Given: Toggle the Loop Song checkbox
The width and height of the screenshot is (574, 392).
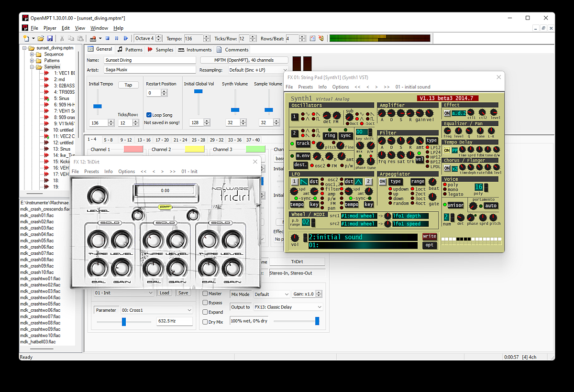Looking at the screenshot, I should click(149, 115).
